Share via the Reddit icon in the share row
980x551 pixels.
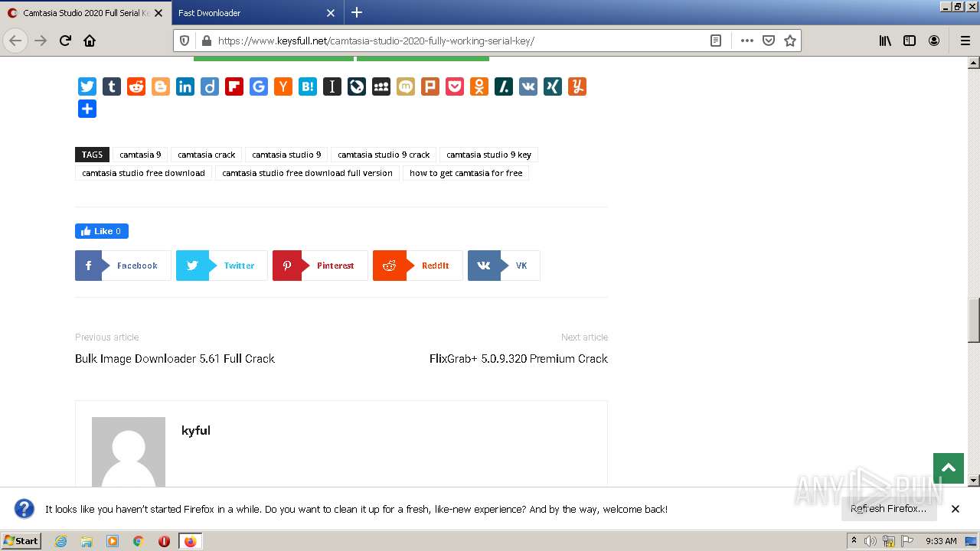136,86
